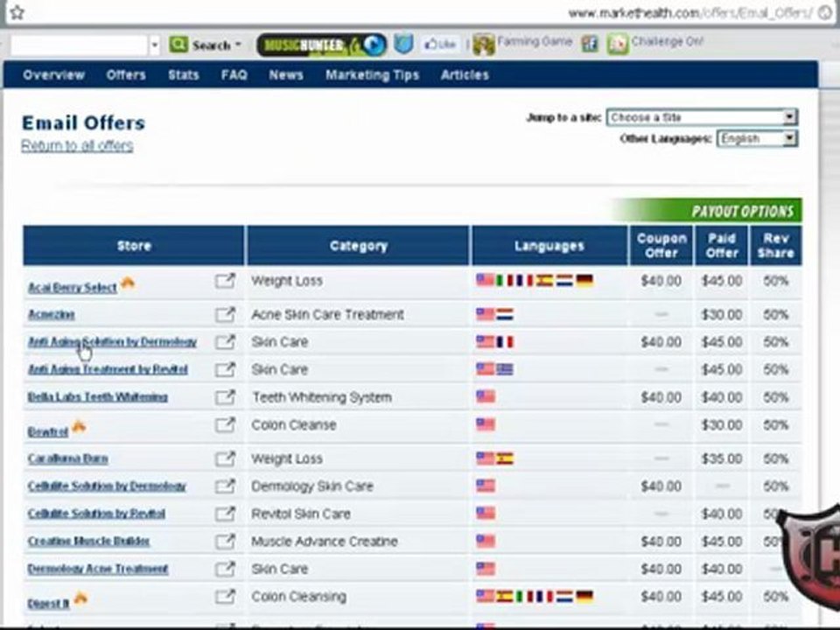The width and height of the screenshot is (840, 630).
Task: Click the green Search toolbar button
Action: (206, 45)
